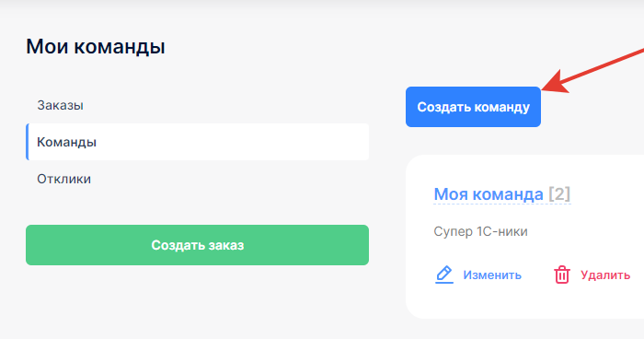Click the gray strip at page top
Image resolution: width=644 pixels, height=339 pixels.
point(322,8)
